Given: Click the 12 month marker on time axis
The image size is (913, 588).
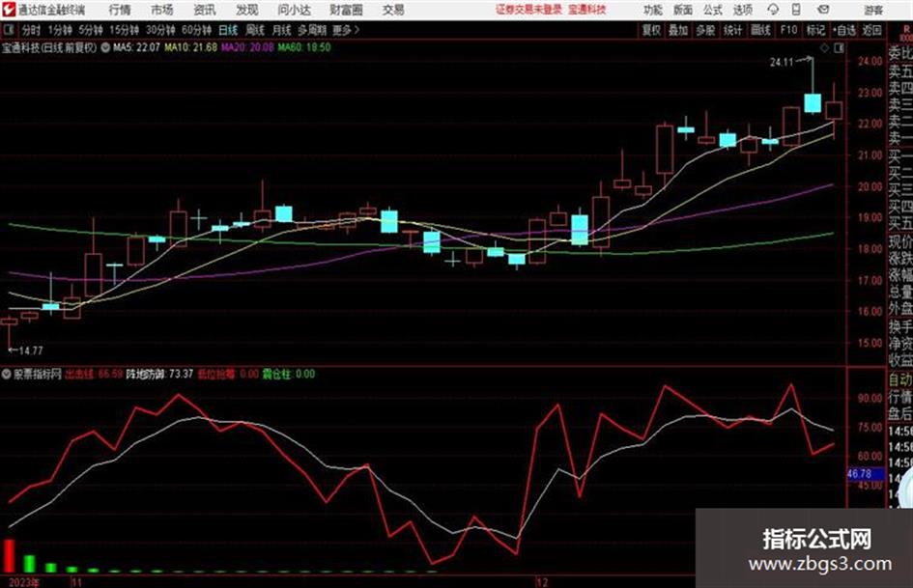Looking at the screenshot, I should pos(541,582).
